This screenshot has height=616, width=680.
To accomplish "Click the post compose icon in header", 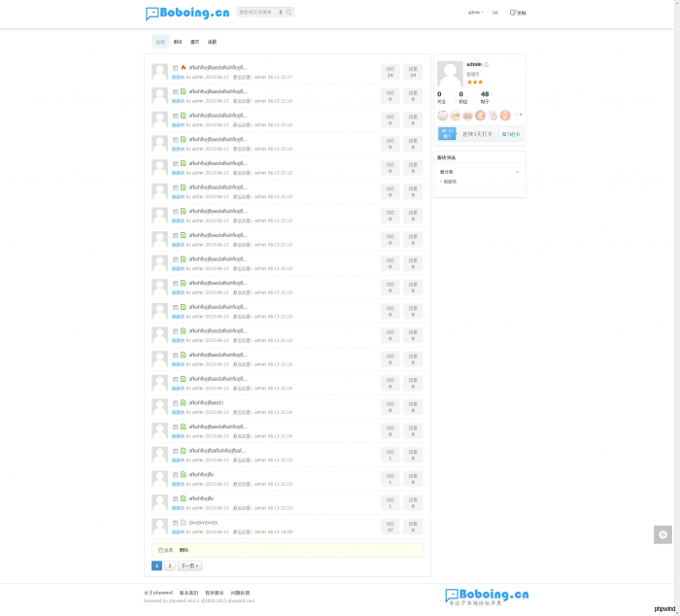I will coord(514,13).
